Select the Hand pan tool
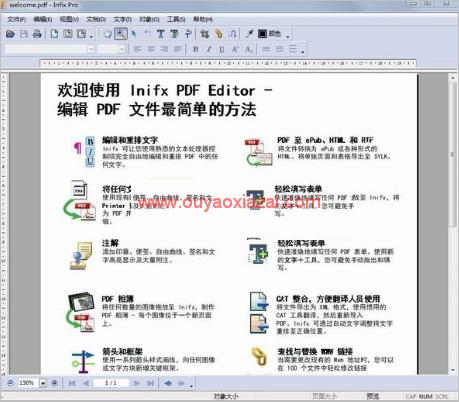This screenshot has height=402, width=459. (x=107, y=34)
